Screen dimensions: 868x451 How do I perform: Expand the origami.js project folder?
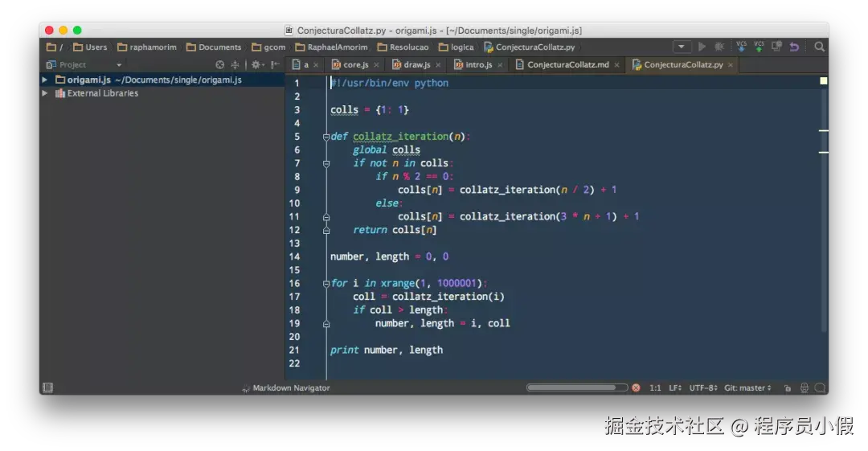tap(45, 80)
